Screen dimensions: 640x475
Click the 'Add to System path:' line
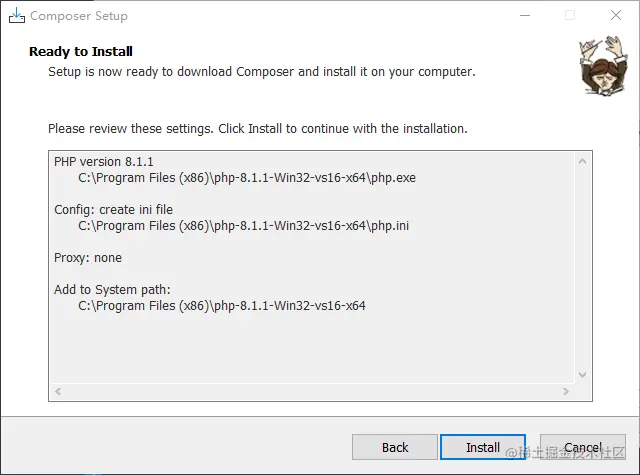pos(112,290)
